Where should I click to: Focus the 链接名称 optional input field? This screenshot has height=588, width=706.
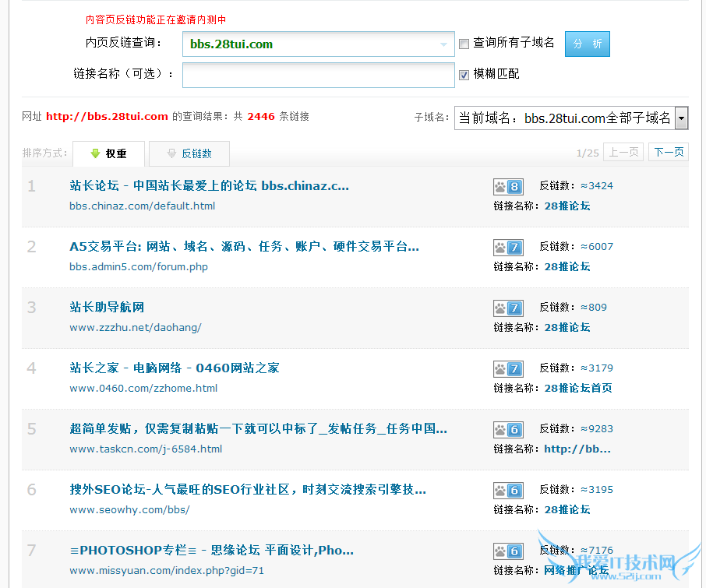coord(318,75)
